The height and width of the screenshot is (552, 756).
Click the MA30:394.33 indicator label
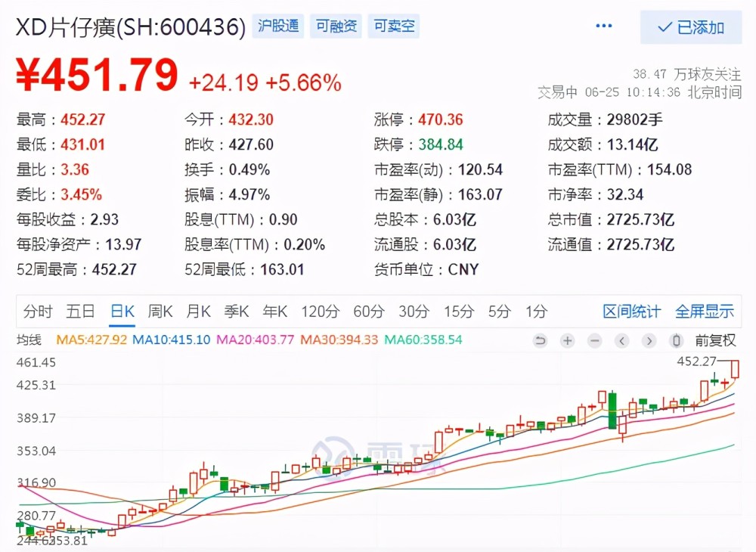(x=339, y=340)
